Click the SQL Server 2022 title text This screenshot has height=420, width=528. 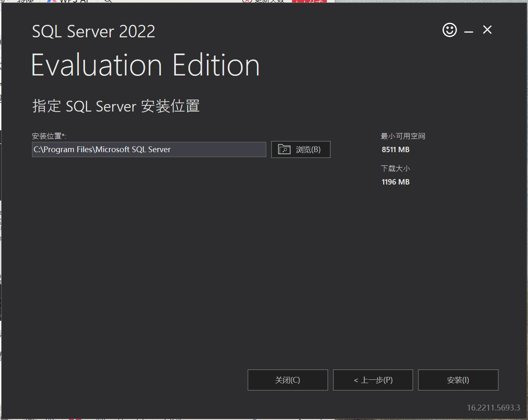[x=94, y=32]
